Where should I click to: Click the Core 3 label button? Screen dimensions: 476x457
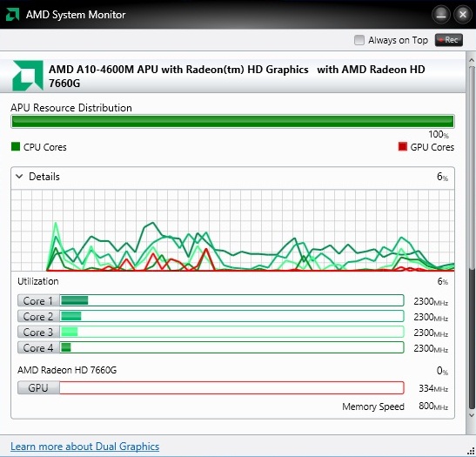click(38, 332)
